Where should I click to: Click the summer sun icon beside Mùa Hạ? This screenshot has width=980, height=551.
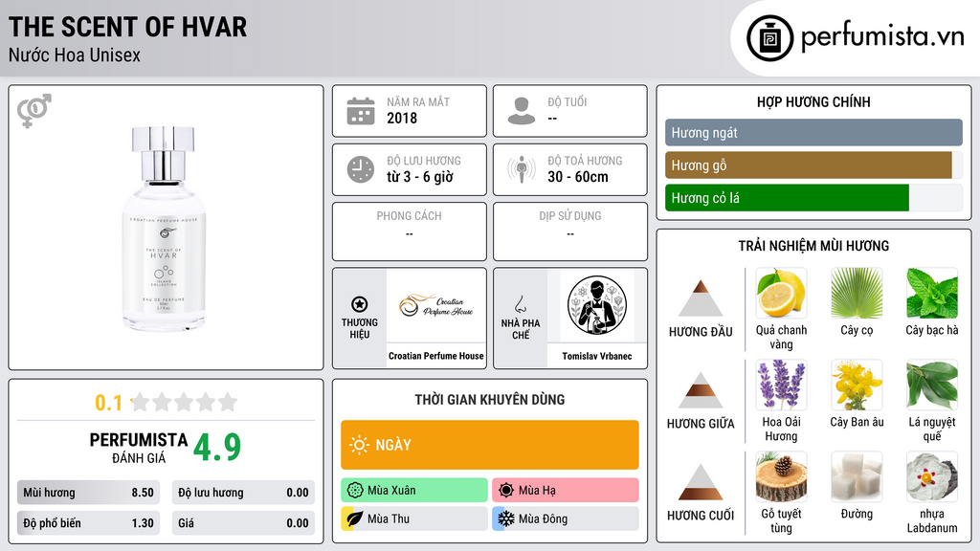(x=506, y=491)
